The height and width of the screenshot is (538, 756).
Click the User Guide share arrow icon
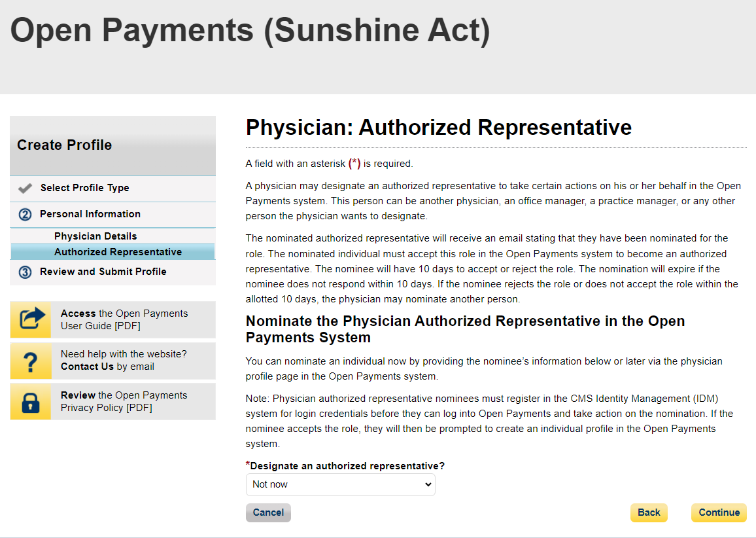click(31, 319)
